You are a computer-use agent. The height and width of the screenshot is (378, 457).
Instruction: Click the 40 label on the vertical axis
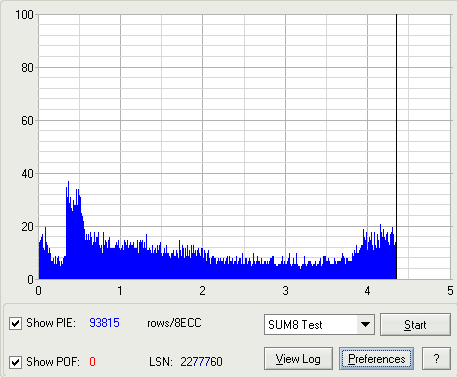pos(27,174)
